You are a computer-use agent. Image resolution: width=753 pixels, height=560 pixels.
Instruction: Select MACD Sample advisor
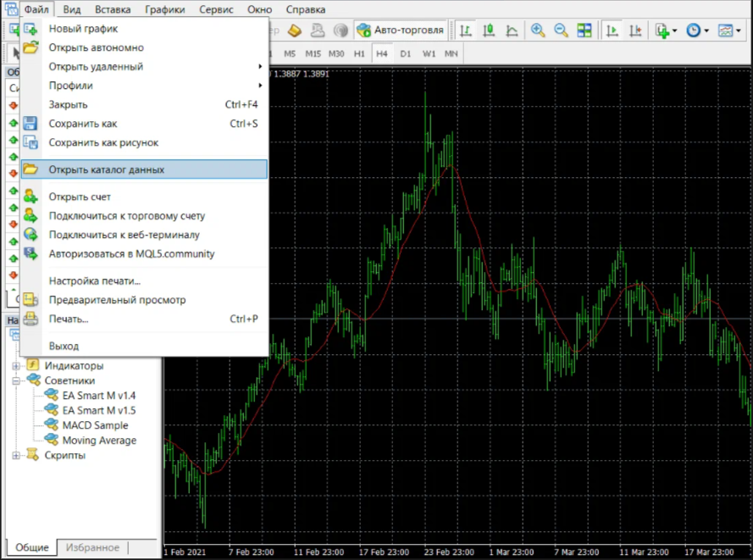pos(95,425)
